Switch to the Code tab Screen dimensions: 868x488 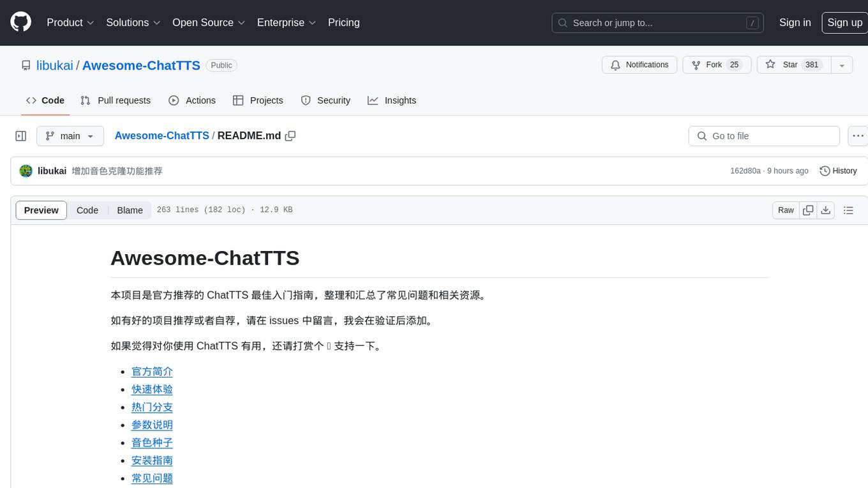tap(45, 100)
